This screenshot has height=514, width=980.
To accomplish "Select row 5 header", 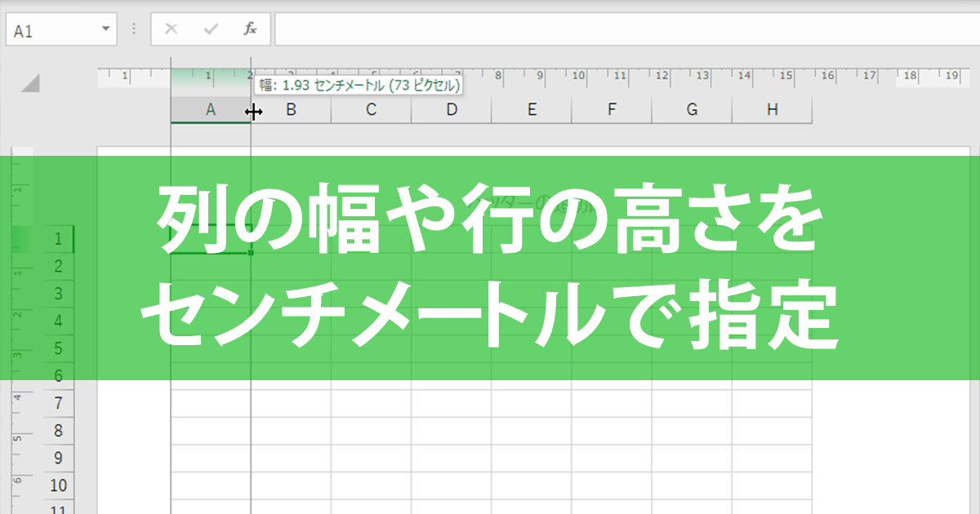I will tap(58, 348).
